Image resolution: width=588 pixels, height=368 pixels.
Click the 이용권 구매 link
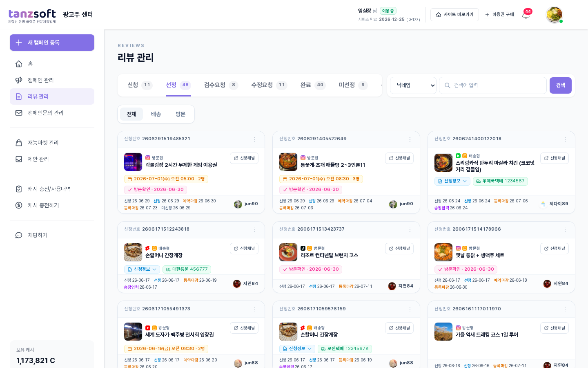[x=499, y=15]
